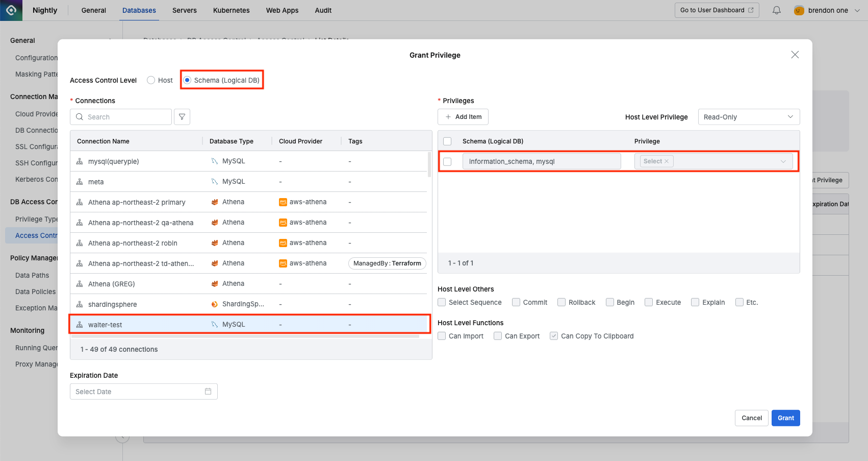The width and height of the screenshot is (868, 461).
Task: Click the brendon one user avatar
Action: [x=799, y=10]
